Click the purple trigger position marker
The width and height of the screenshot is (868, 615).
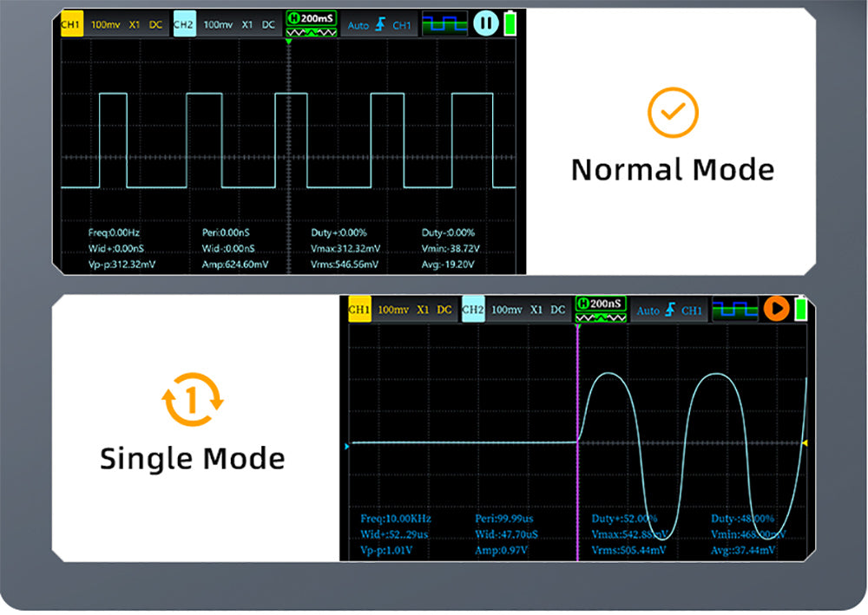click(577, 329)
